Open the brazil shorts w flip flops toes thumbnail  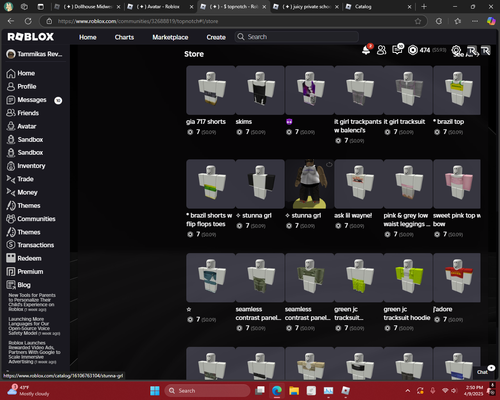211,184
